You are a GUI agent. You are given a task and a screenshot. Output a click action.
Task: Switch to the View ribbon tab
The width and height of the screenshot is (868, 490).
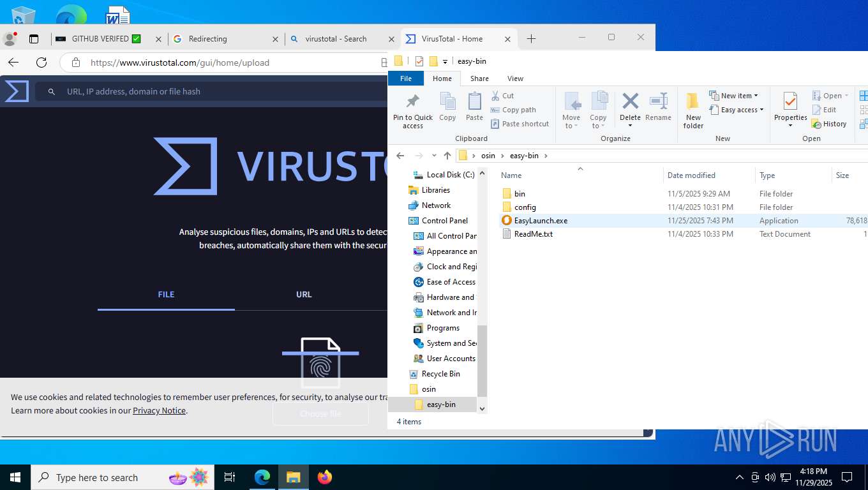point(515,78)
